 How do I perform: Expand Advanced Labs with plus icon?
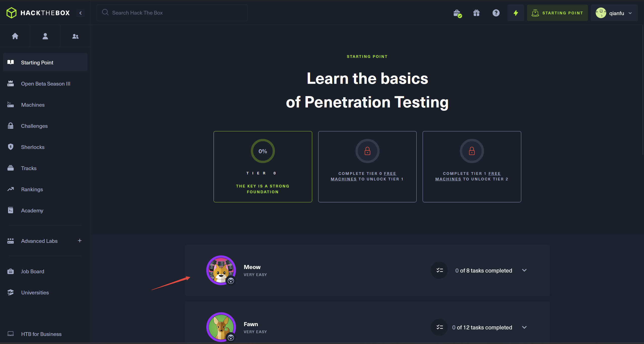[x=80, y=241]
